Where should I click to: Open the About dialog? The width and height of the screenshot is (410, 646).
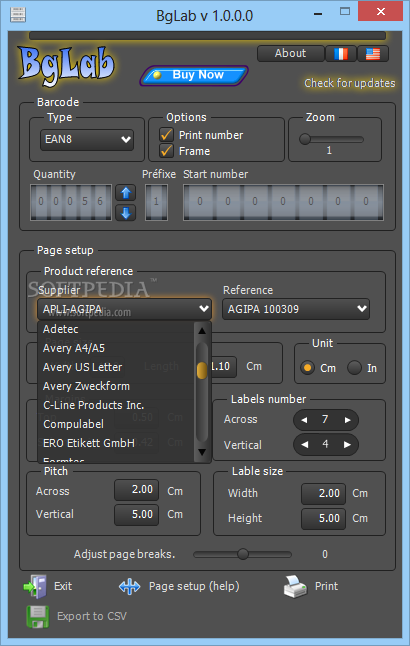291,54
